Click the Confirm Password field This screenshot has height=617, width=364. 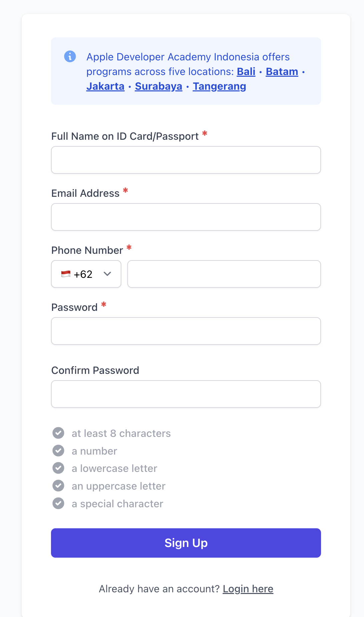click(186, 394)
